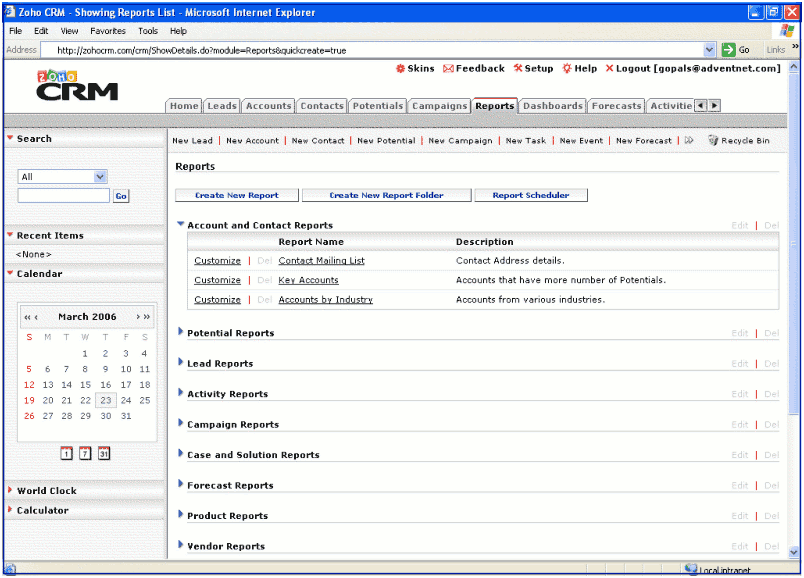This screenshot has width=804, height=578.
Task: Open calendar day view icon labeled 1
Action: point(66,453)
